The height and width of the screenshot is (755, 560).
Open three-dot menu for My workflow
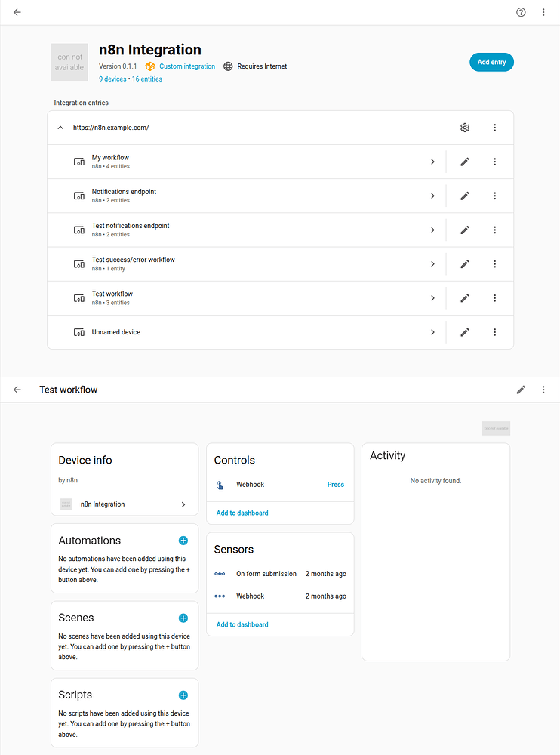(x=494, y=162)
